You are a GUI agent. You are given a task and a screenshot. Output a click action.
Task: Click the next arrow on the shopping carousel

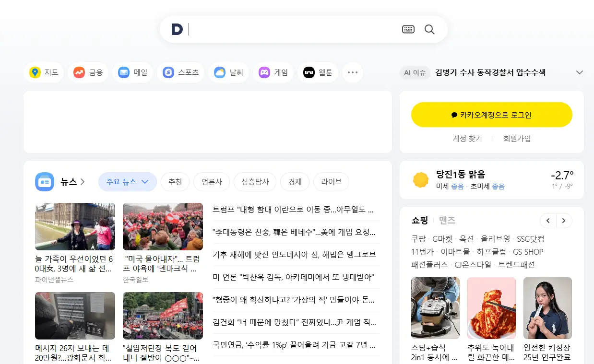tap(564, 221)
